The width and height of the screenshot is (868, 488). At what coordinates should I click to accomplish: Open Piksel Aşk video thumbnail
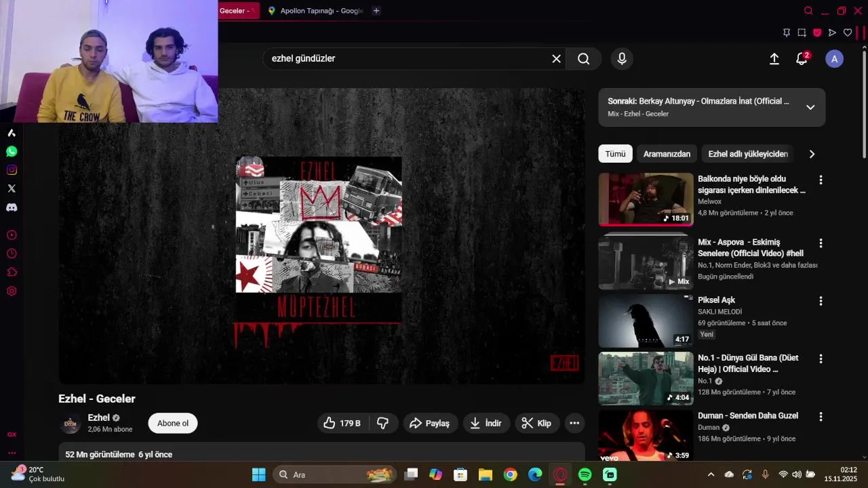pos(646,321)
